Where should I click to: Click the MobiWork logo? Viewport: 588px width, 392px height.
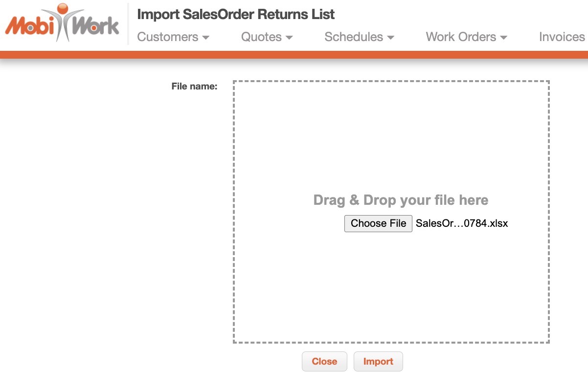62,24
